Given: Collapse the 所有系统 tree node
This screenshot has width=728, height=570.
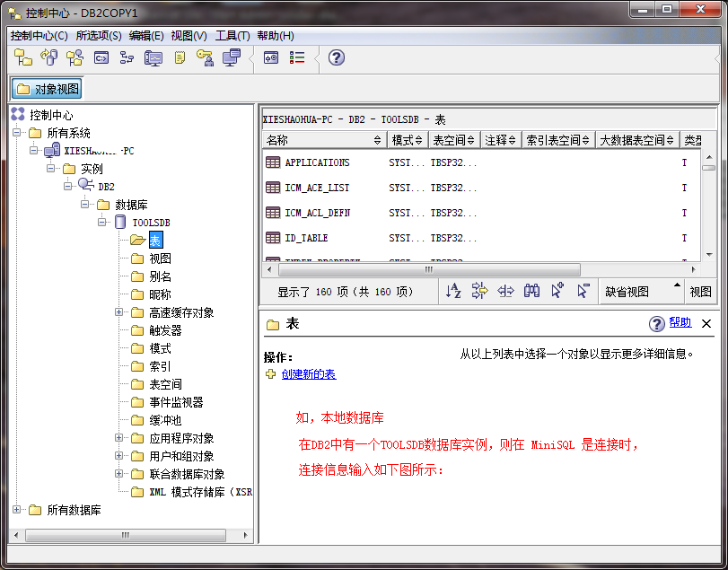Looking at the screenshot, I should [17, 132].
